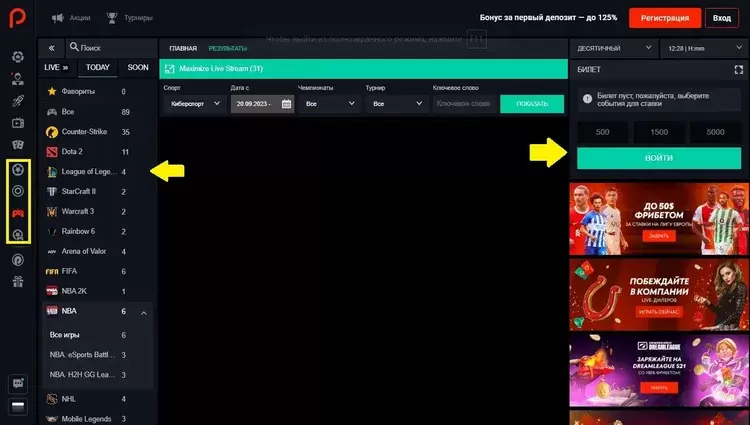Viewport: 750px width, 425px height.
Task: Choose the 1500 quick stake button
Action: point(659,132)
